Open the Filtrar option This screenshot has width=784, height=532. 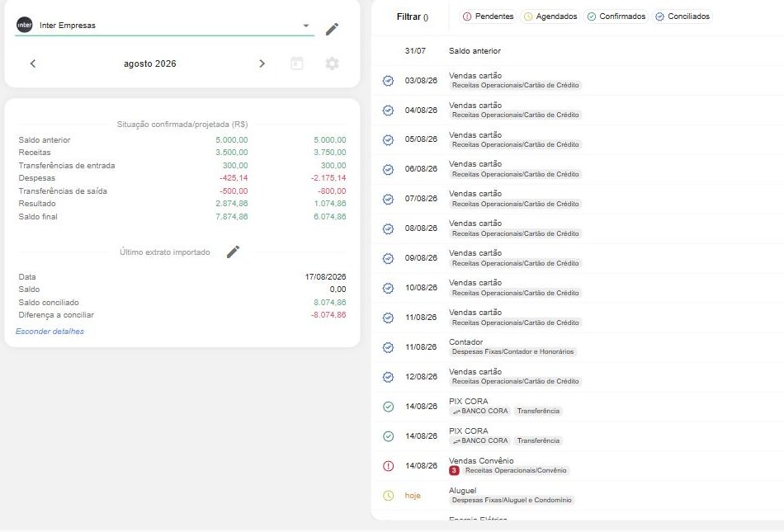point(412,16)
